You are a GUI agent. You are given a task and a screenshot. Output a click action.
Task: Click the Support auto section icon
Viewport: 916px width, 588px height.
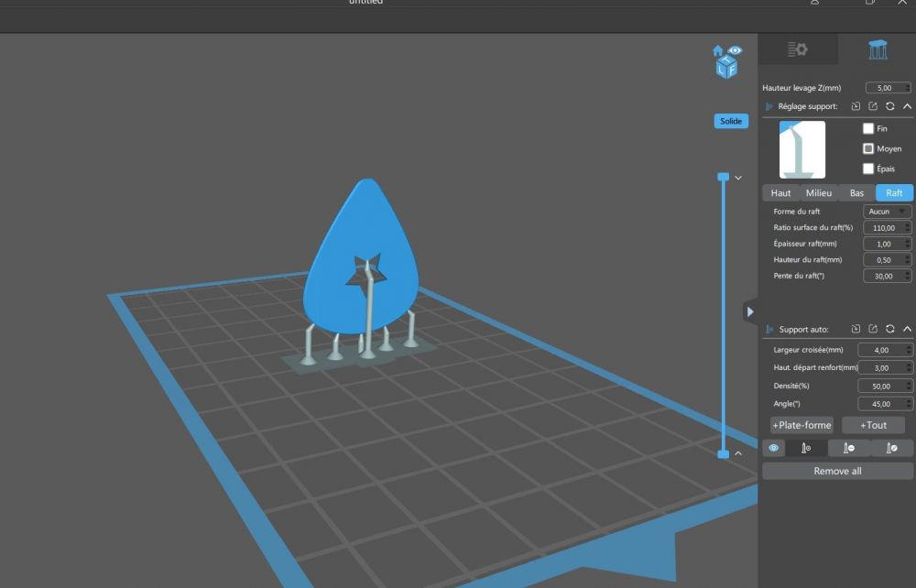click(x=769, y=330)
